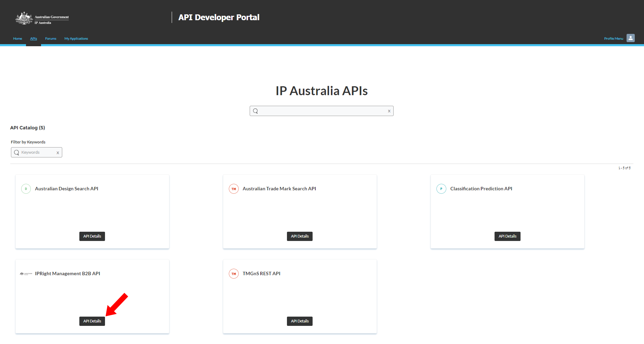644x344 pixels.
Task: Click the Australian Government IP Australia logo
Action: point(42,18)
